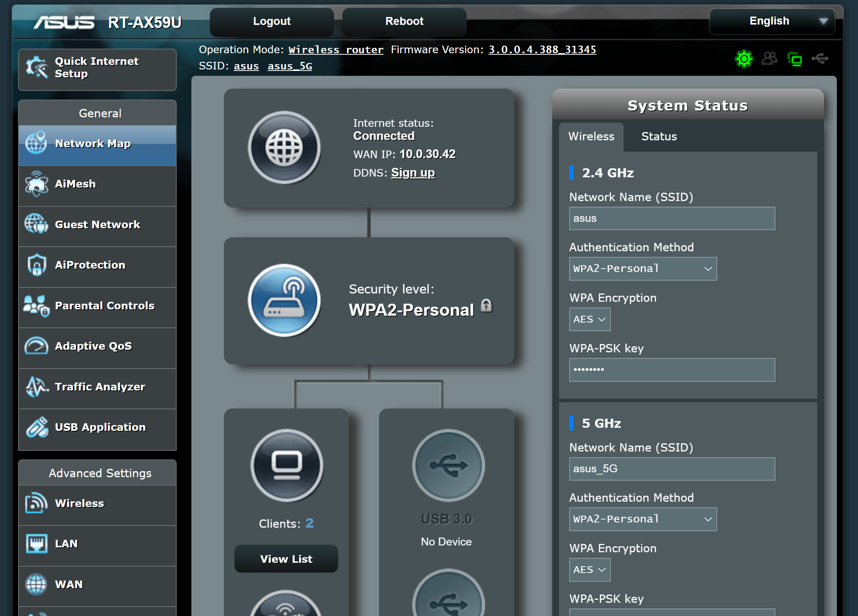This screenshot has width=858, height=616.
Task: Open Network Map from the General menu
Action: 97,145
